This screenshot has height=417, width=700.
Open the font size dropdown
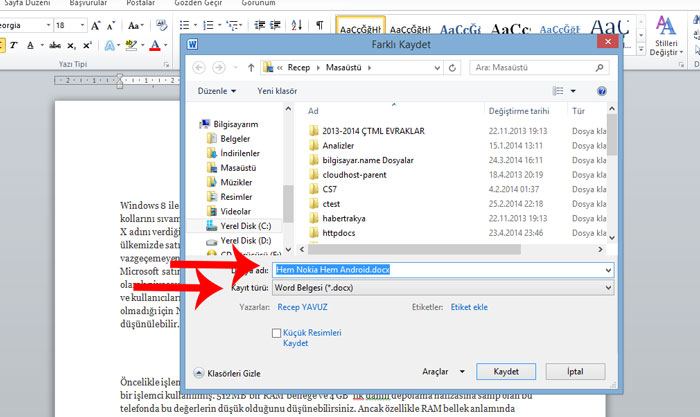tap(82, 25)
